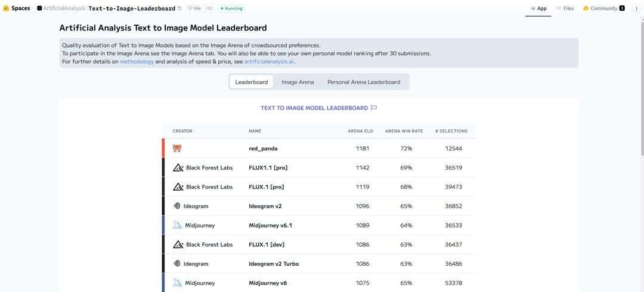Screen dimensions: 644x292
Task: Open the artificialanalysis.ai link
Action: click(x=269, y=61)
